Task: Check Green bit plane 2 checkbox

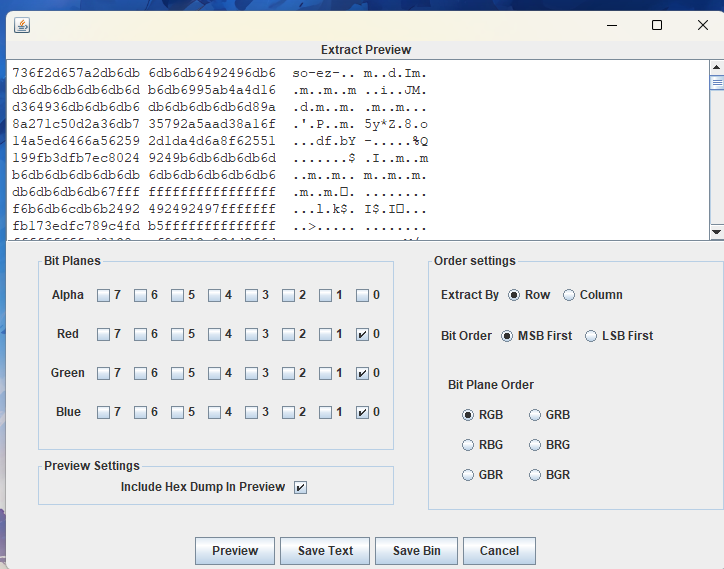Action: 288,373
